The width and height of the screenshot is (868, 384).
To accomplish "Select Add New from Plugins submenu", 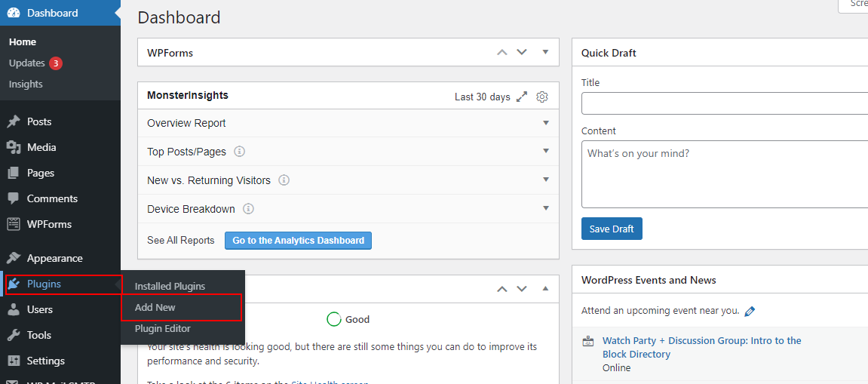I will pos(155,307).
